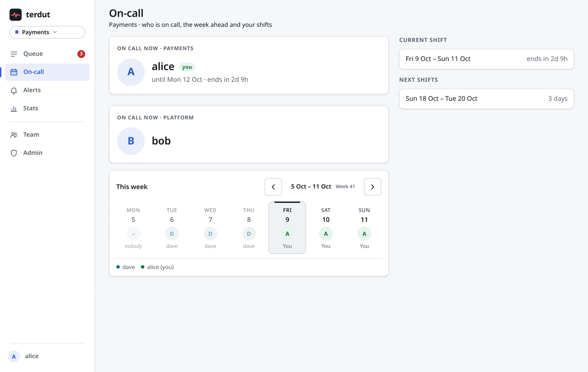The height and width of the screenshot is (372, 588).
Task: Select the On-call nav item
Action: [x=47, y=72]
